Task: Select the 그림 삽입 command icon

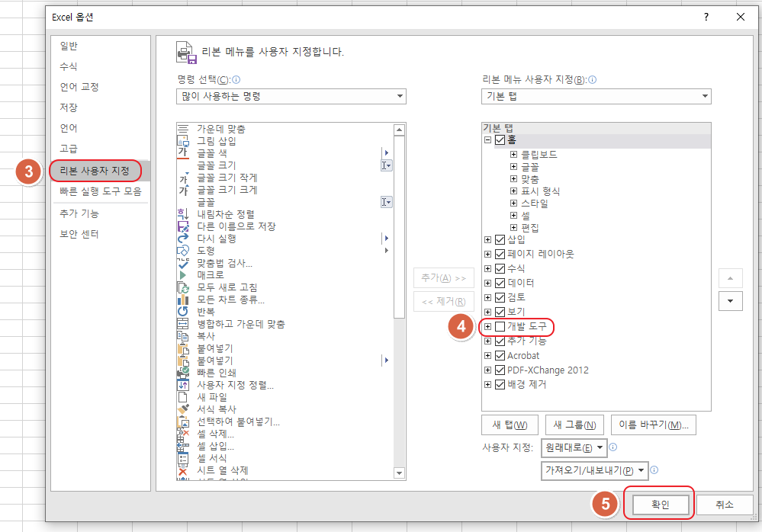Action: point(183,141)
